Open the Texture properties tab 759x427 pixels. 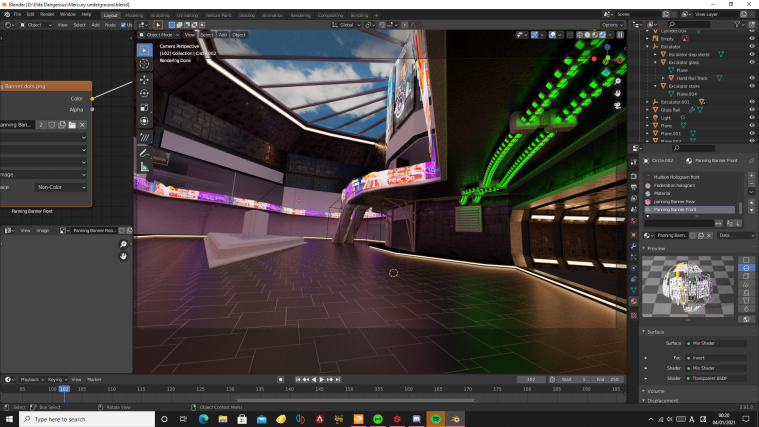click(634, 315)
